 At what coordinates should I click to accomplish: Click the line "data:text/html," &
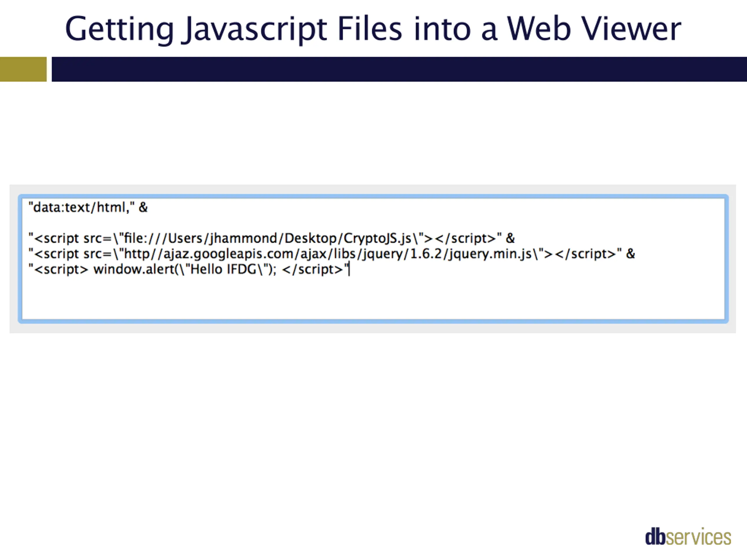(88, 207)
